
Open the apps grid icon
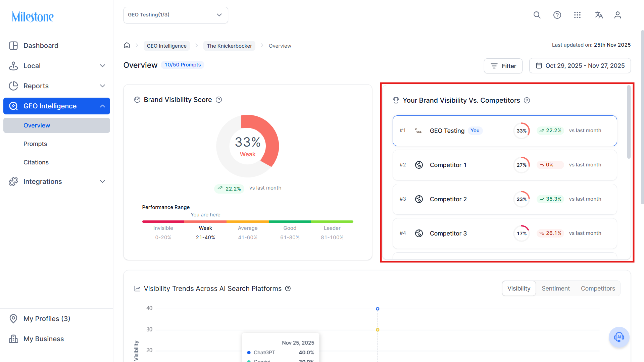point(577,15)
